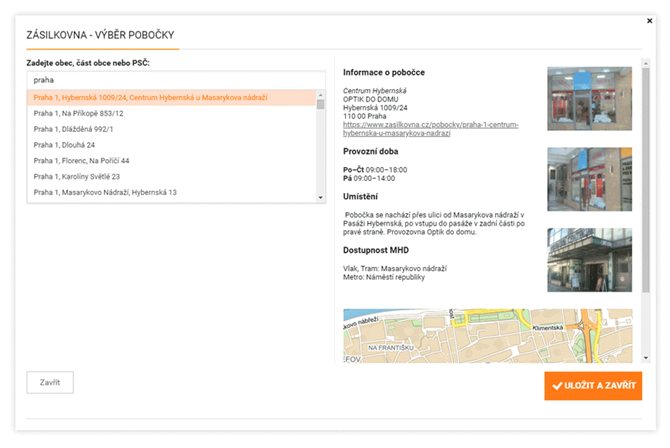Image resolution: width=670 pixels, height=448 pixels.
Task: Choose Praha 1, Karolíny Světlé 23
Action: (x=171, y=177)
